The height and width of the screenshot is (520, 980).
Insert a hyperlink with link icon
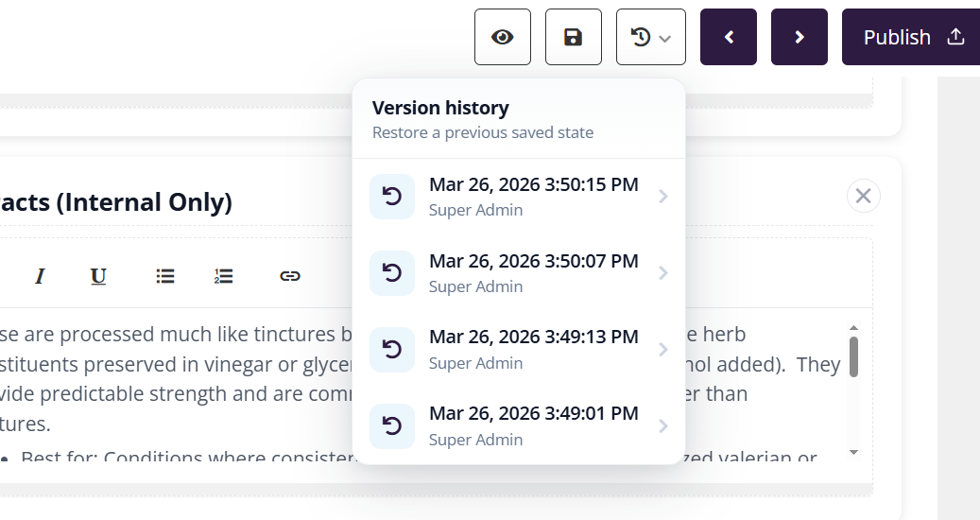coord(290,276)
